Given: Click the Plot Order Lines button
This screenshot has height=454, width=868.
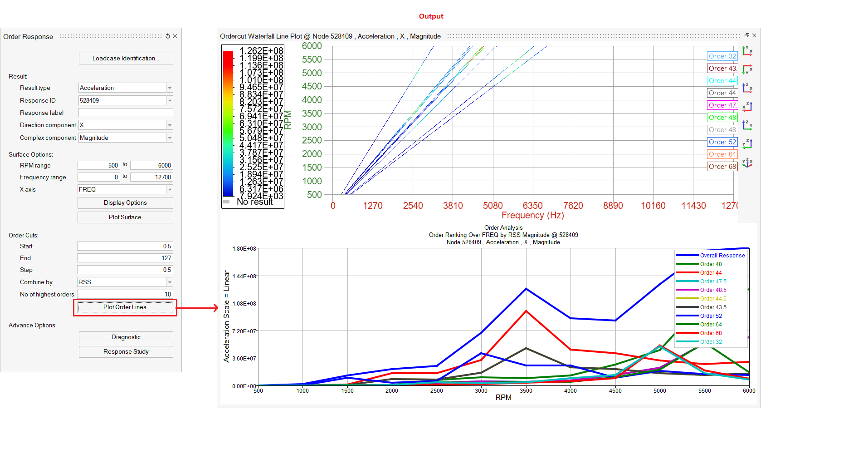Looking at the screenshot, I should (125, 307).
